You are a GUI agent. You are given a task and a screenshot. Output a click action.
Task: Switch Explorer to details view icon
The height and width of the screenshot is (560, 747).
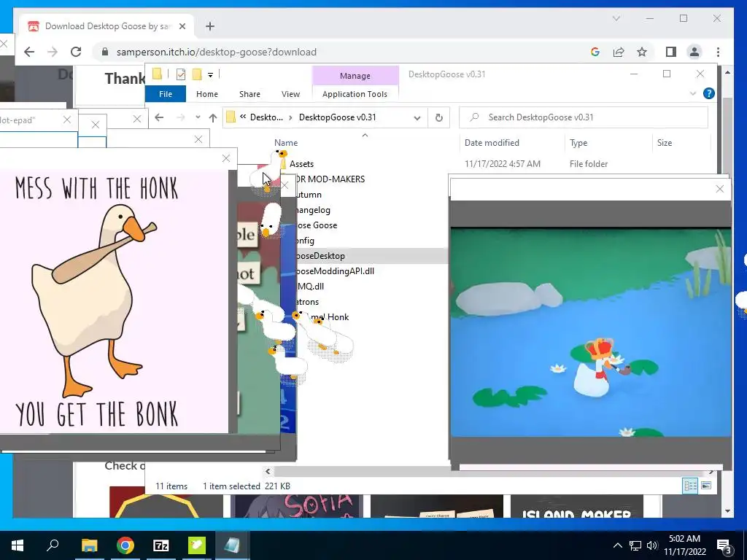click(690, 486)
